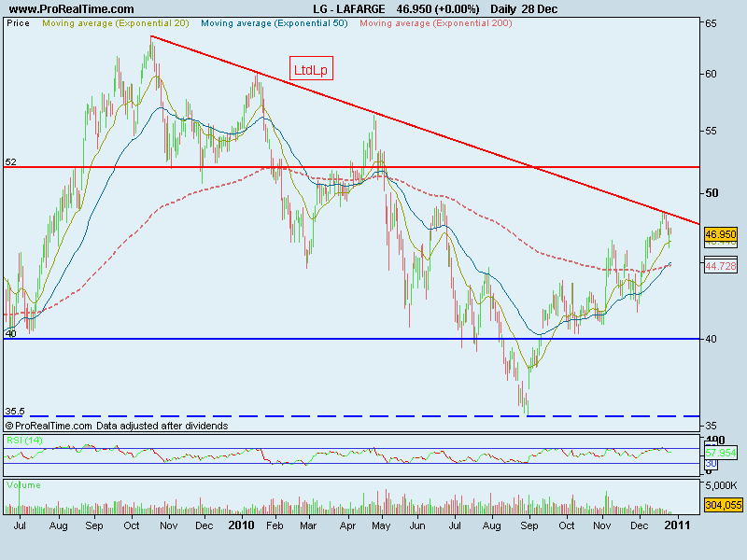747x560 pixels.
Task: Select the Exponential 20 moving average legend
Action: (x=116, y=23)
